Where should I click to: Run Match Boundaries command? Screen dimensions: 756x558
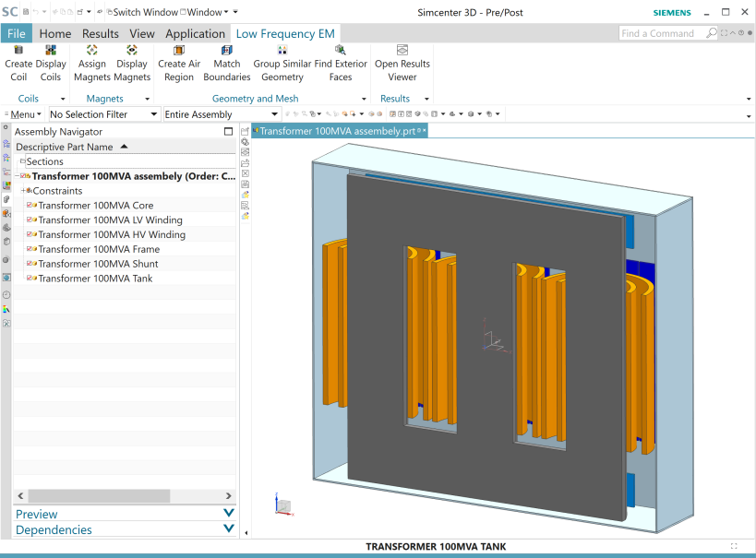(226, 64)
